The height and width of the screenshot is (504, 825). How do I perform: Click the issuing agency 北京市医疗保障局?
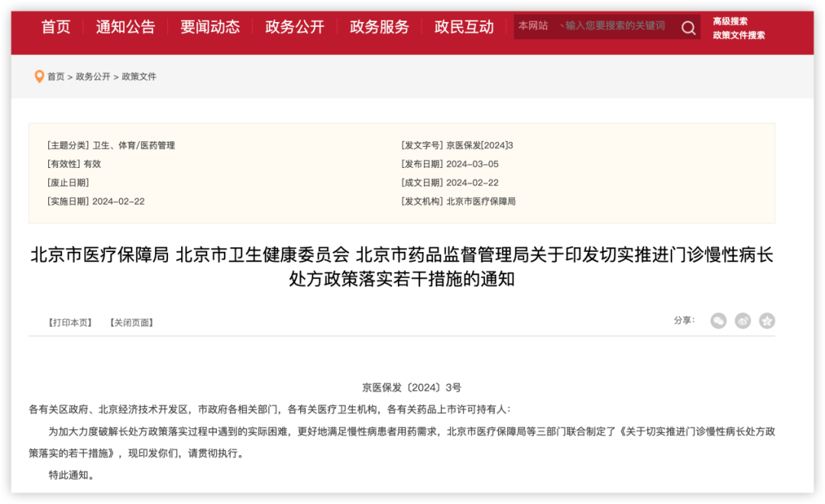[x=481, y=202]
